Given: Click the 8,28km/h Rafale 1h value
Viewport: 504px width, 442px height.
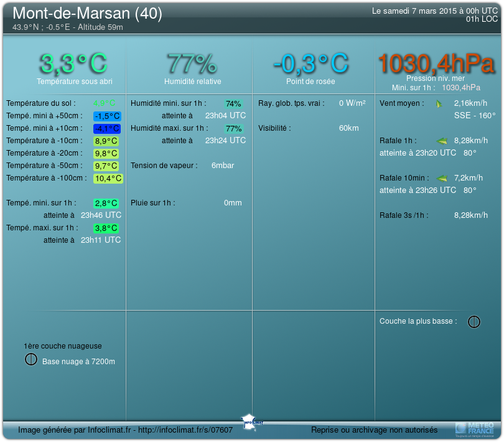Looking at the screenshot, I should 471,141.
